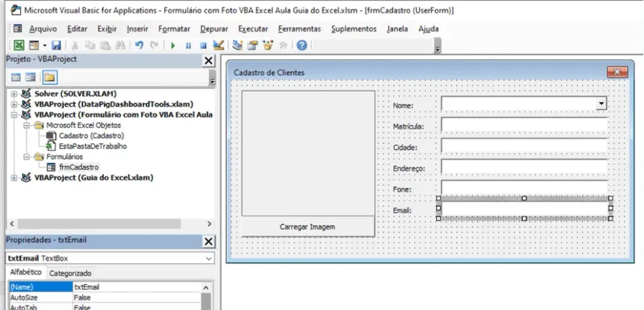Click the Carregar Imagem button

[x=308, y=227]
